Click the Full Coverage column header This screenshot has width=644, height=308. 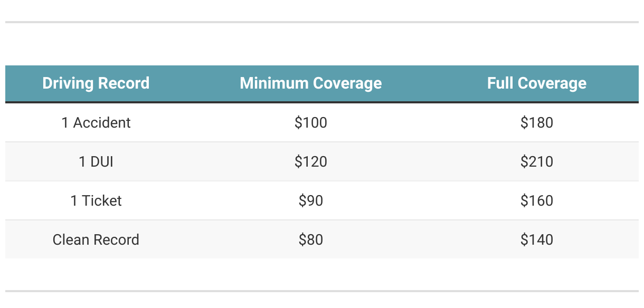(x=537, y=83)
